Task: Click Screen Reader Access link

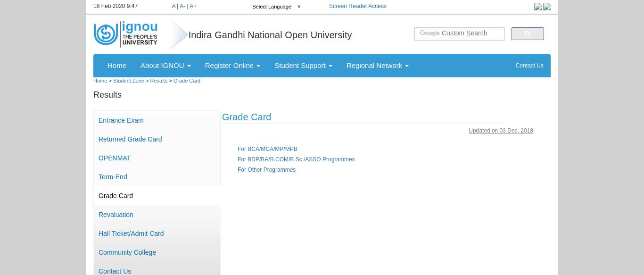Action: [x=357, y=6]
